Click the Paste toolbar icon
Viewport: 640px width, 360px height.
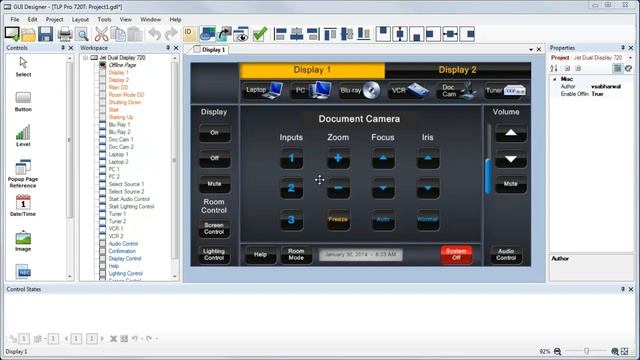135,34
